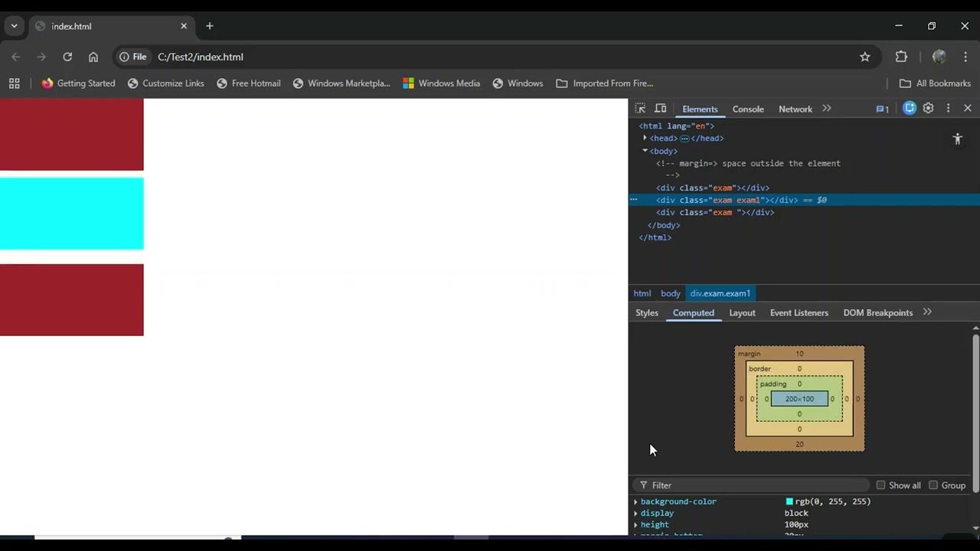Open the DevTools issues counter

883,109
